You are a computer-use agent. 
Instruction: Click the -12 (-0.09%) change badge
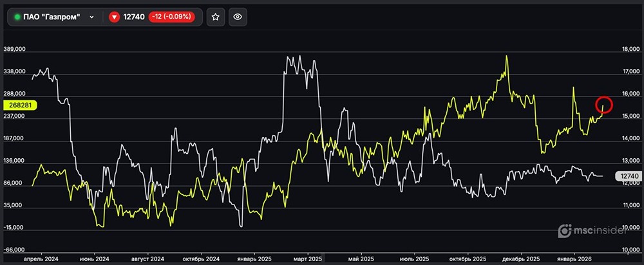tap(171, 17)
